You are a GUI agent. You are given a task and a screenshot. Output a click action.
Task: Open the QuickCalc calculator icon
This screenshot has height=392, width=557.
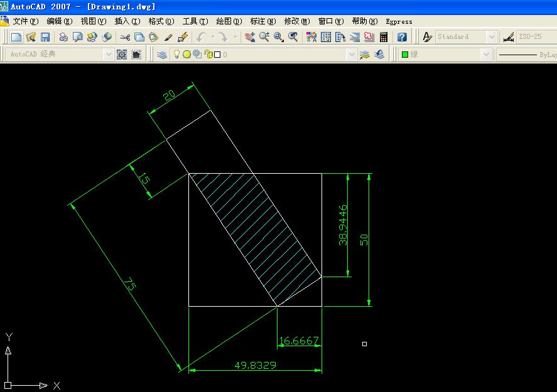coord(384,37)
